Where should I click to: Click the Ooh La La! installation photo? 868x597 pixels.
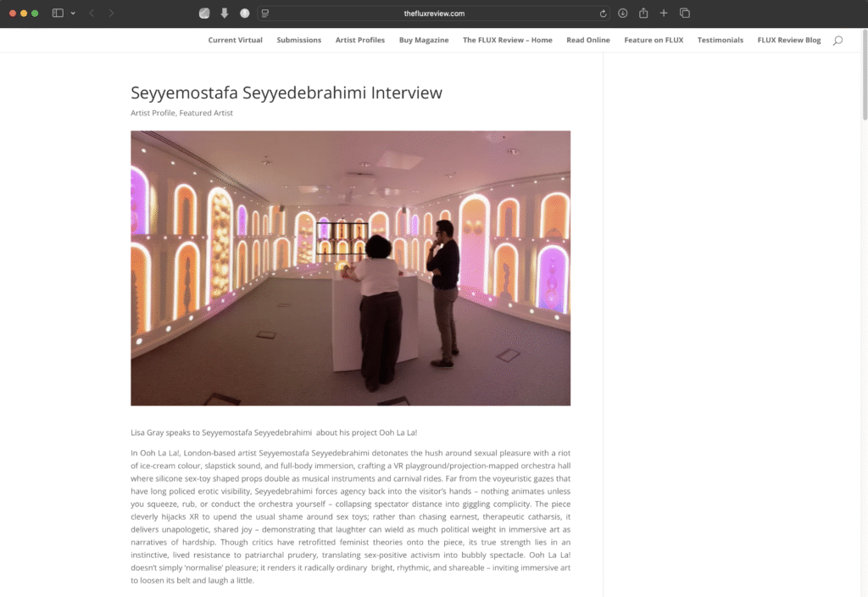tap(350, 268)
